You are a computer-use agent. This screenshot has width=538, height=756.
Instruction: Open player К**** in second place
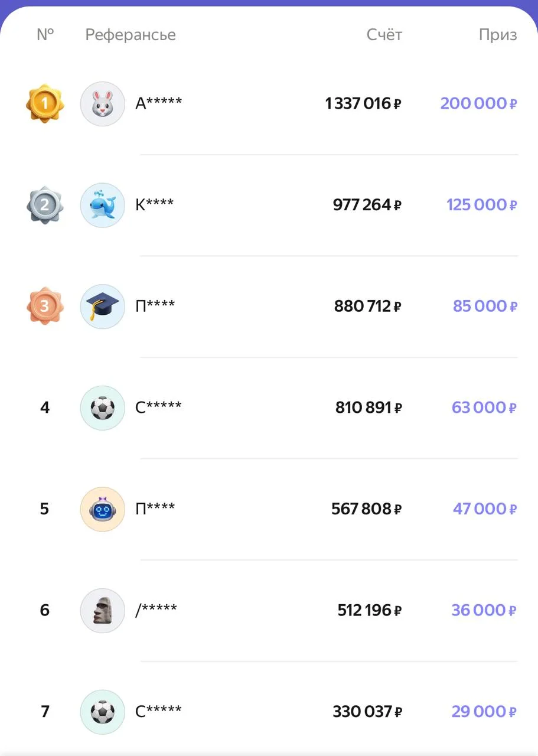coord(155,205)
